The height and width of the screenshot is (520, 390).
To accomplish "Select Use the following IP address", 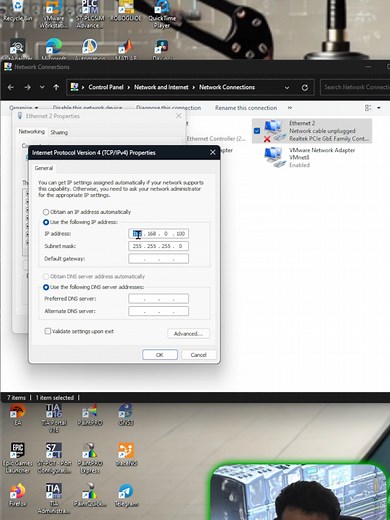I will click(46, 222).
